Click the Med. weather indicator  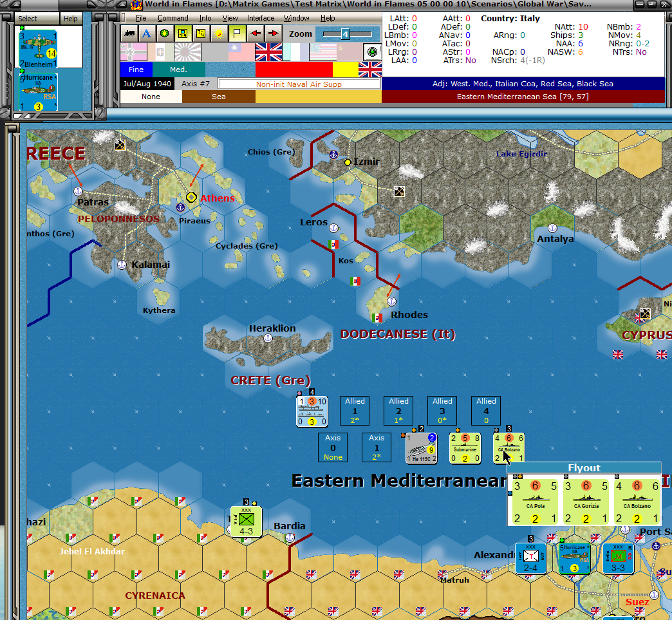coord(178,70)
